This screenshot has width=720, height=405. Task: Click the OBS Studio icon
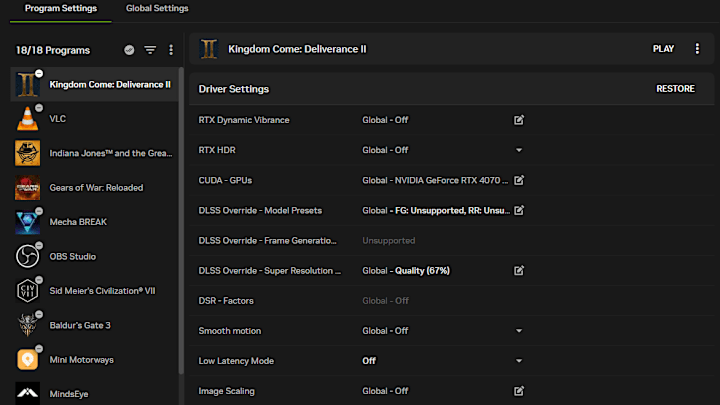pos(28,256)
